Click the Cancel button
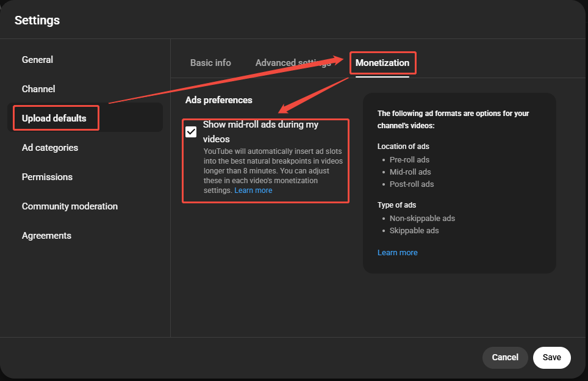Screen dimensions: 588x381 tap(505, 358)
